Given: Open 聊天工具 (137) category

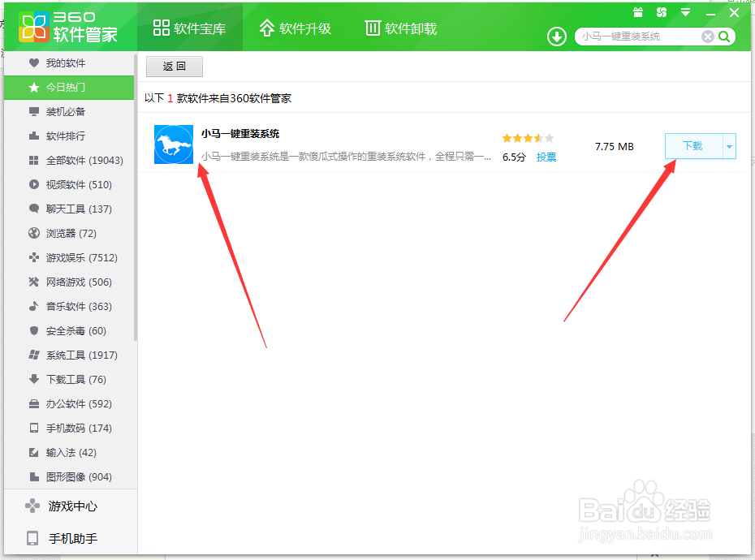Looking at the screenshot, I should (69, 209).
